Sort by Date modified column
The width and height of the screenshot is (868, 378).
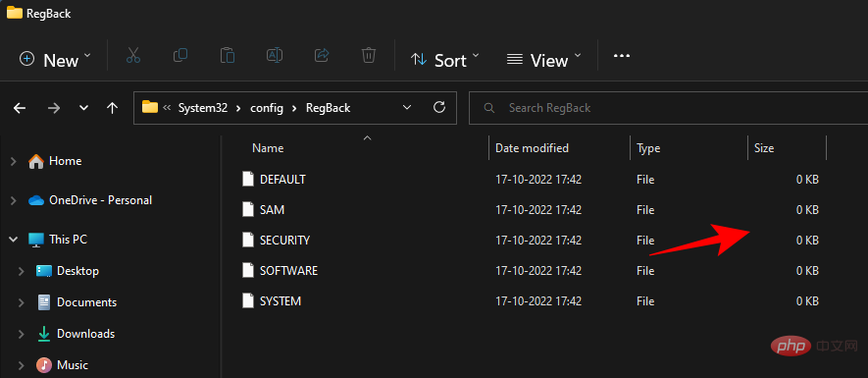(532, 148)
